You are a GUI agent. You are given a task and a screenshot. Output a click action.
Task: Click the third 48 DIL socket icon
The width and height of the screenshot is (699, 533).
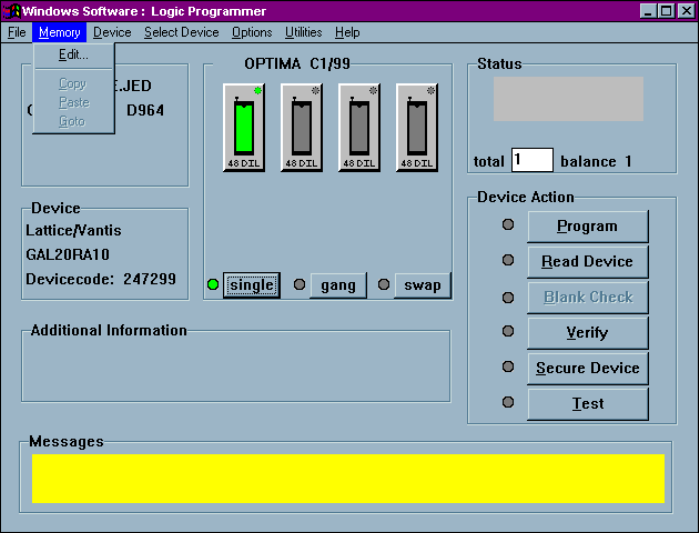pos(360,127)
